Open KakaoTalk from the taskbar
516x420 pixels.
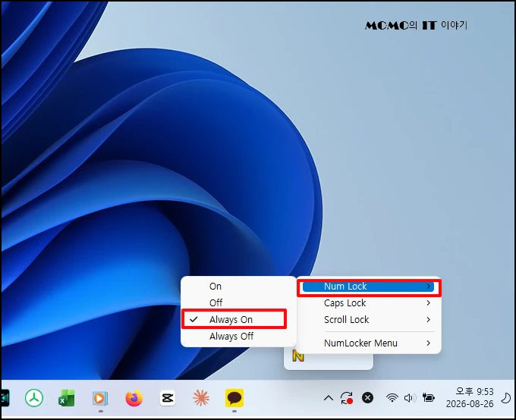point(234,398)
